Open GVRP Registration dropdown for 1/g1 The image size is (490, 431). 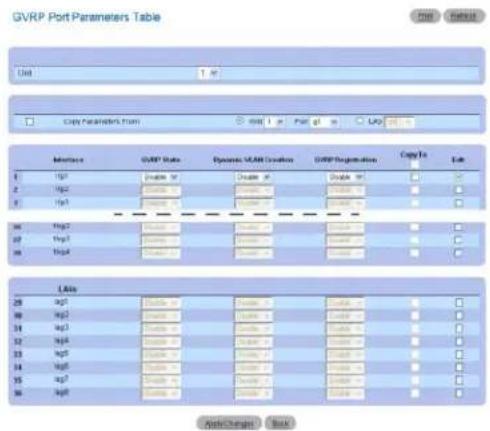tap(346, 177)
